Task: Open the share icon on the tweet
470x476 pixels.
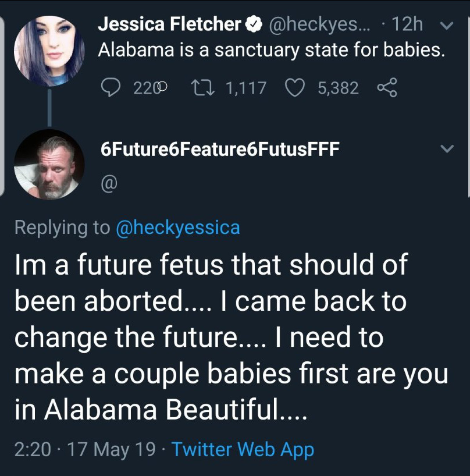Action: pyautogui.click(x=387, y=87)
